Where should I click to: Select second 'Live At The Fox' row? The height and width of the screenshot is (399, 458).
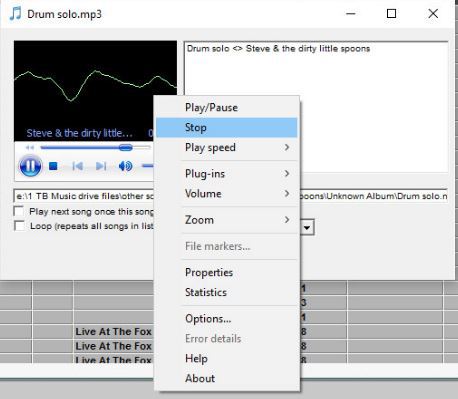tap(113, 346)
